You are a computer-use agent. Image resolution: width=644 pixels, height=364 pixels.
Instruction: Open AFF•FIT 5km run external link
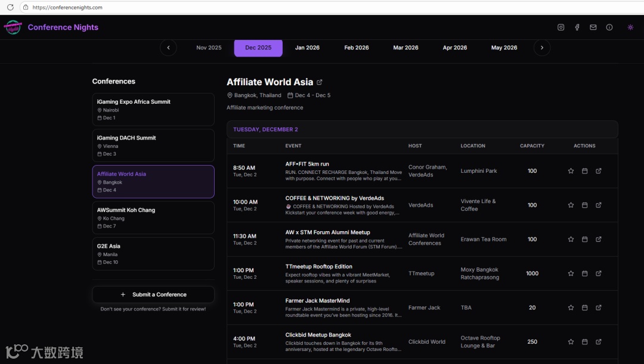[x=599, y=171]
